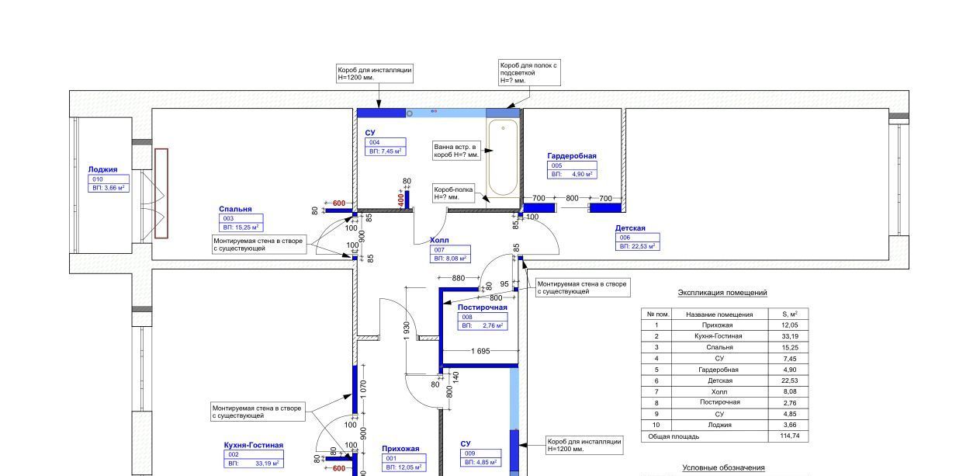Image resolution: width=980 pixels, height=476 pixels.
Task: Click the Холл room label
Action: [x=439, y=241]
